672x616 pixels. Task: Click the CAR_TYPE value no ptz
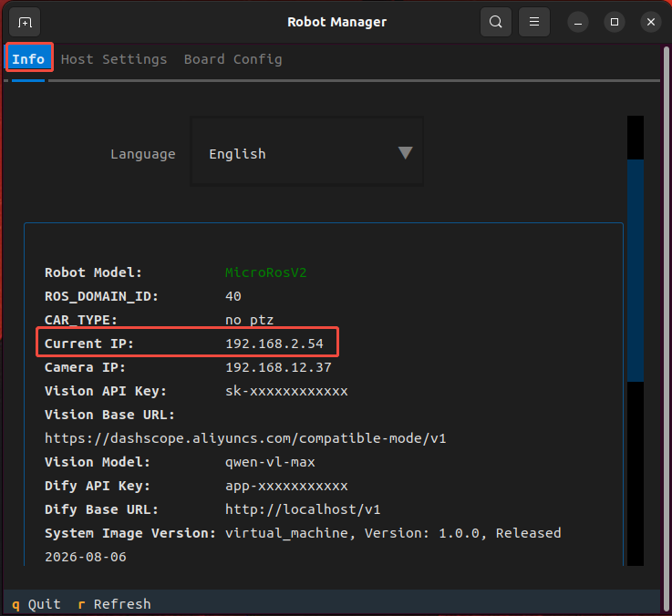coord(250,320)
